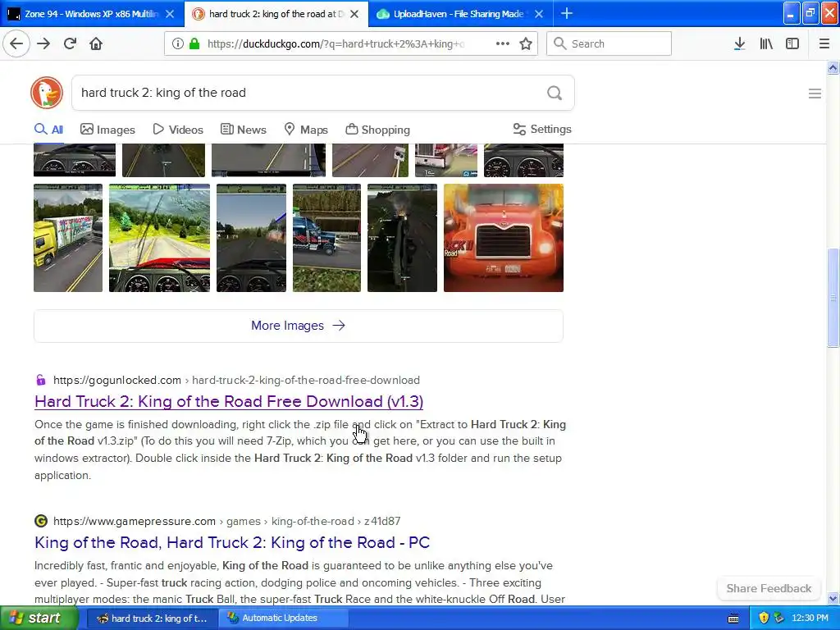Click the DuckDuckGo search magnifier button
Viewport: 840px width, 630px height.
pos(555,94)
